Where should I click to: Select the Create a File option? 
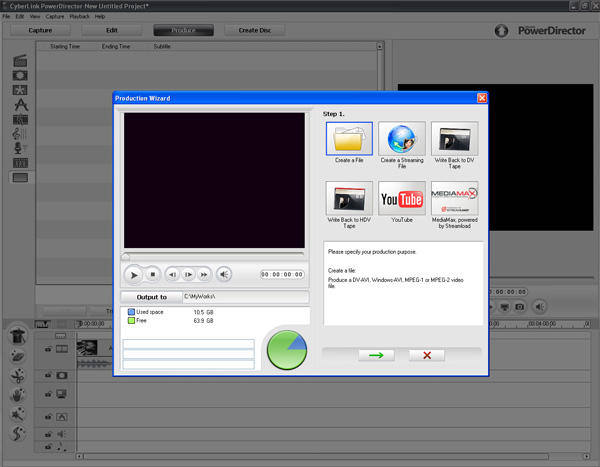pyautogui.click(x=349, y=139)
